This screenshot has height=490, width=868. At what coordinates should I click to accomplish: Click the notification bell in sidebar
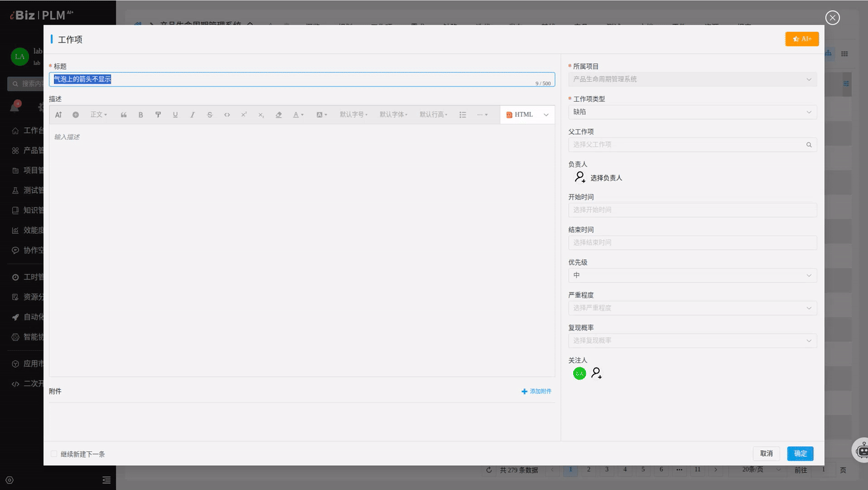click(15, 106)
